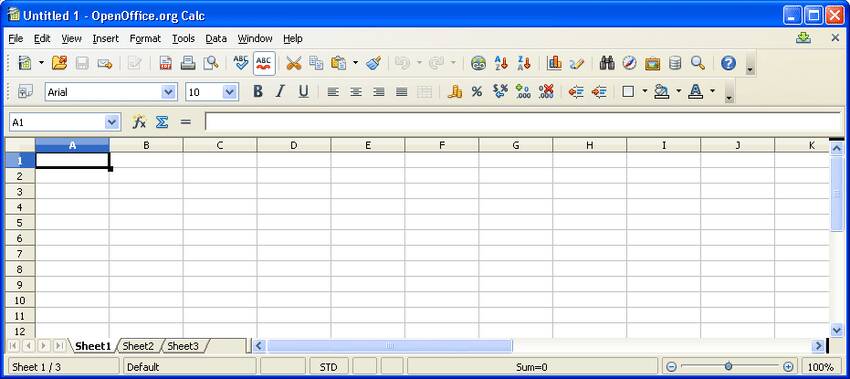The image size is (850, 379).
Task: Click the Hyperlink globe icon
Action: click(x=478, y=63)
